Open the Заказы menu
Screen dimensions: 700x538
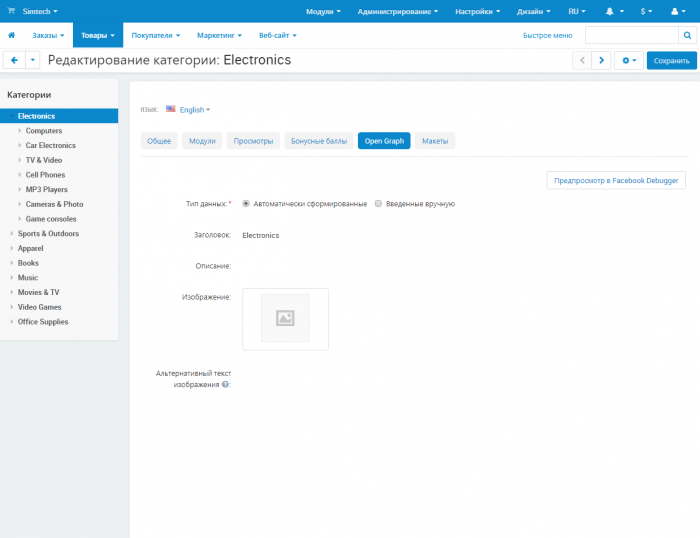(x=48, y=35)
